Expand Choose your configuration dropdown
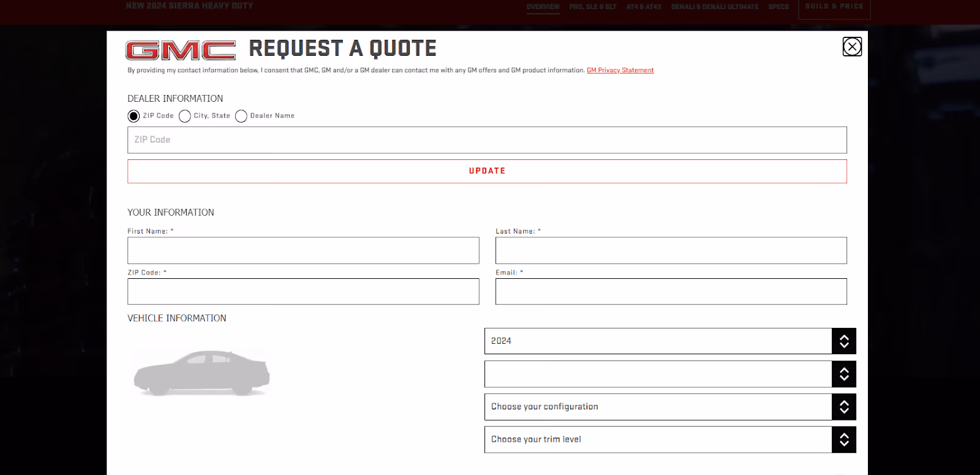 click(670, 407)
